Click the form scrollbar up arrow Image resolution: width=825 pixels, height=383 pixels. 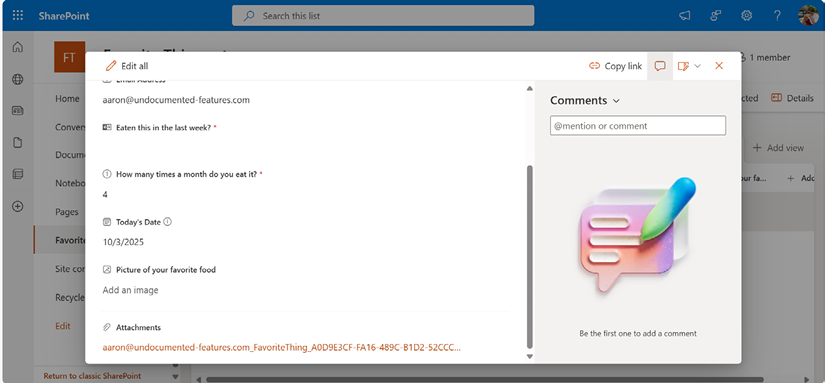click(529, 88)
